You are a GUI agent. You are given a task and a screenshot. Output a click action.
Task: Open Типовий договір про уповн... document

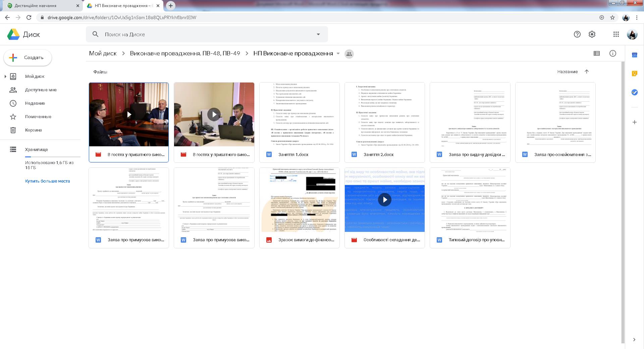470,208
